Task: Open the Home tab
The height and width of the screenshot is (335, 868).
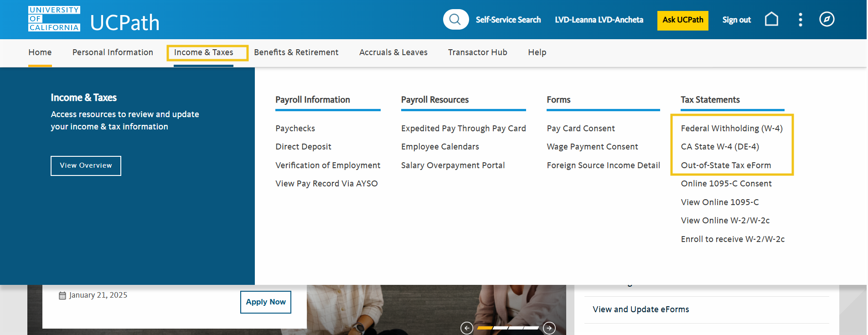Action: (40, 52)
